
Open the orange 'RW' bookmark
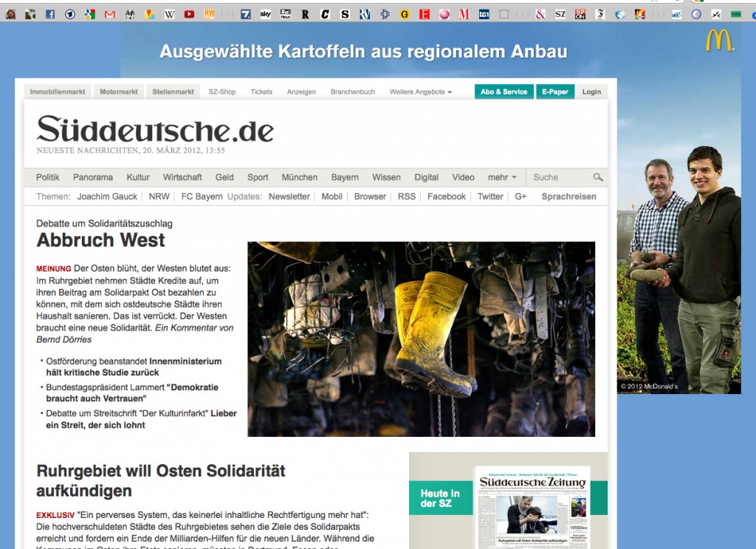pos(209,15)
